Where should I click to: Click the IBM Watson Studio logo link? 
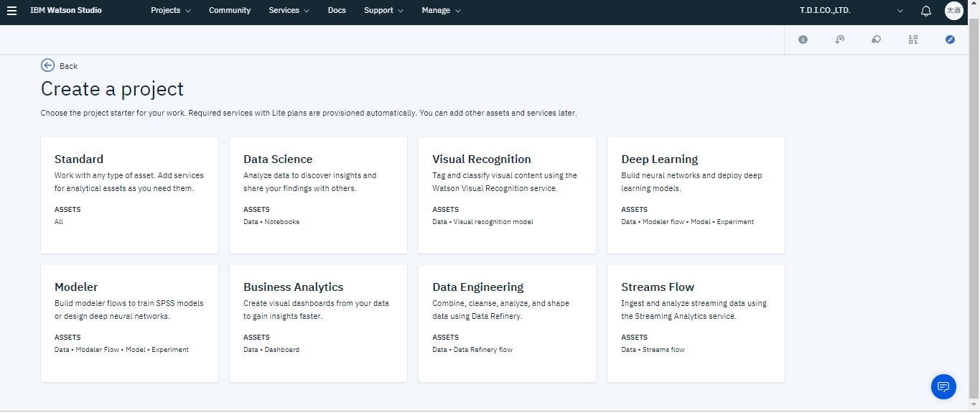66,11
